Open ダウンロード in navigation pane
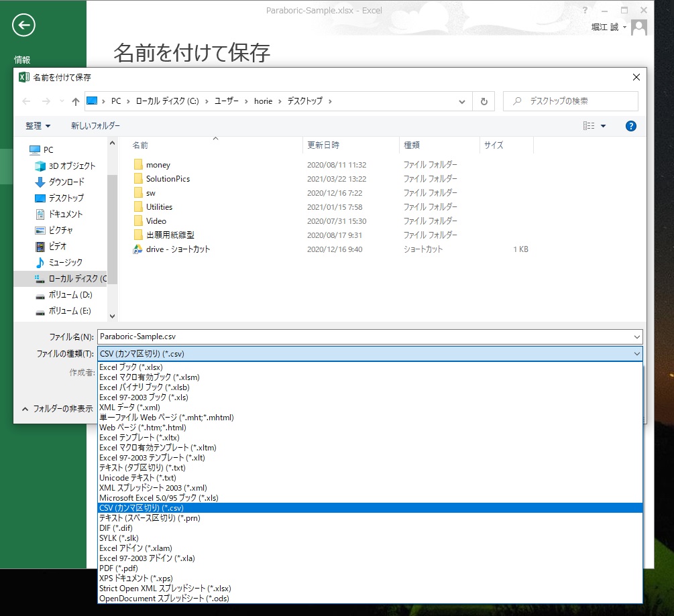This screenshot has height=616, width=674. click(x=59, y=182)
